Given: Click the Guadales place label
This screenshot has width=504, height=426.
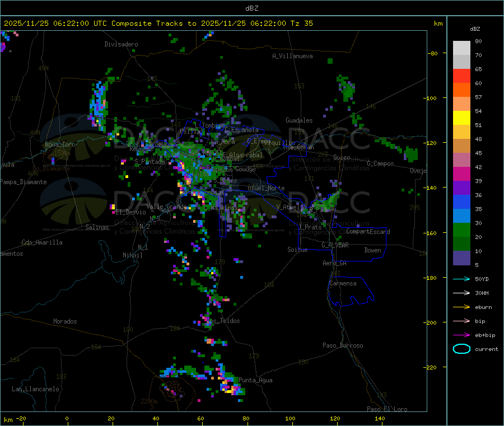Looking at the screenshot, I should point(299,120).
